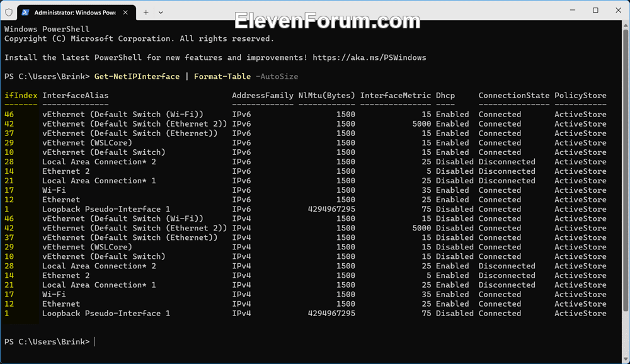This screenshot has height=364, width=630.
Task: Click the PowerShell icon in the tab
Action: tap(25, 13)
